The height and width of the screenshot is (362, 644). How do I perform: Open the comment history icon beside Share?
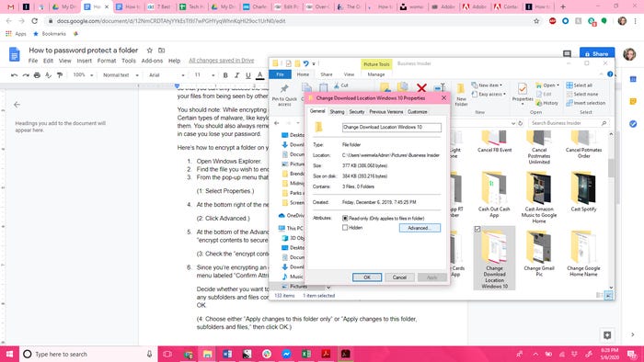click(x=567, y=53)
